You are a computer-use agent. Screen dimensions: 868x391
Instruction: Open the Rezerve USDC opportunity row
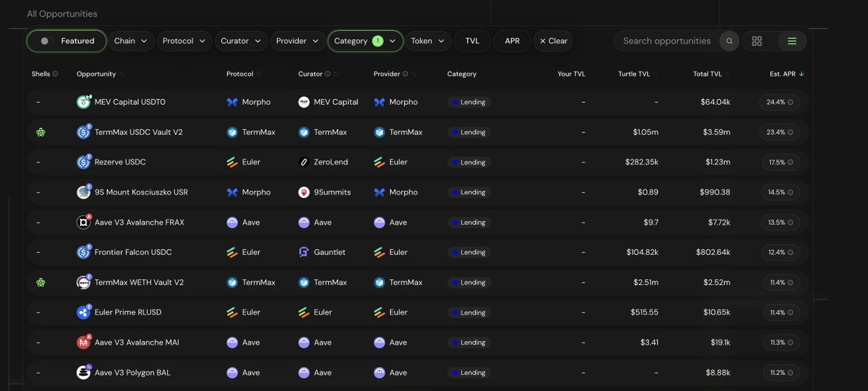pyautogui.click(x=120, y=162)
